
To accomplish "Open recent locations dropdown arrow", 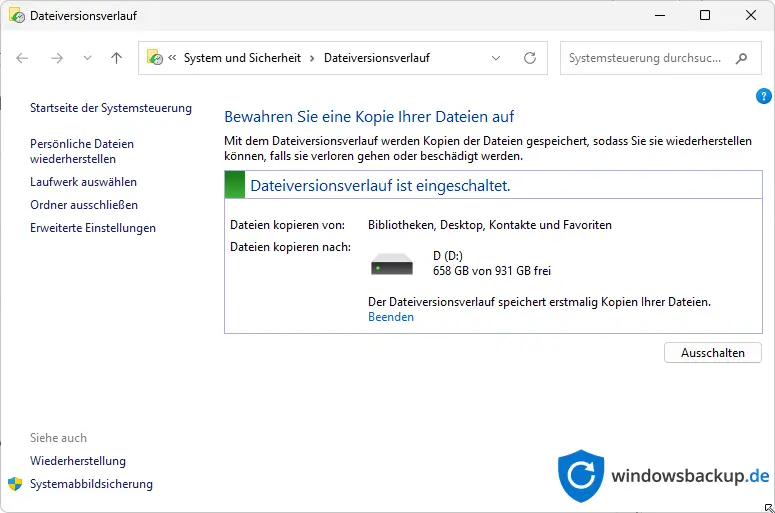I will click(x=87, y=58).
